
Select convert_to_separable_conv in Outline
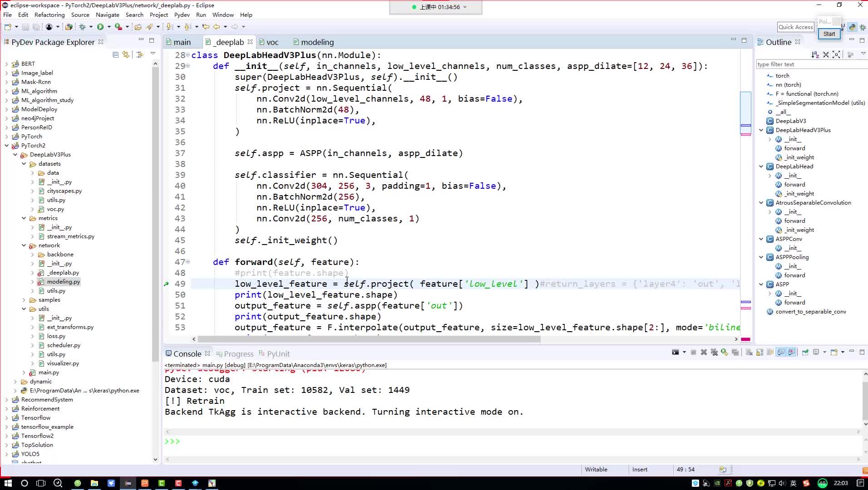tap(810, 312)
